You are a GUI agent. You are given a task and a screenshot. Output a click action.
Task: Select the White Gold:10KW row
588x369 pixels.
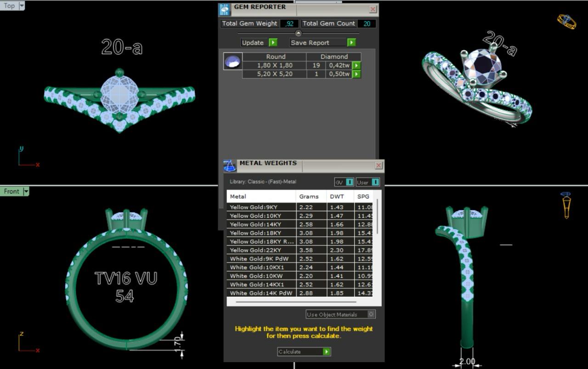(300, 276)
